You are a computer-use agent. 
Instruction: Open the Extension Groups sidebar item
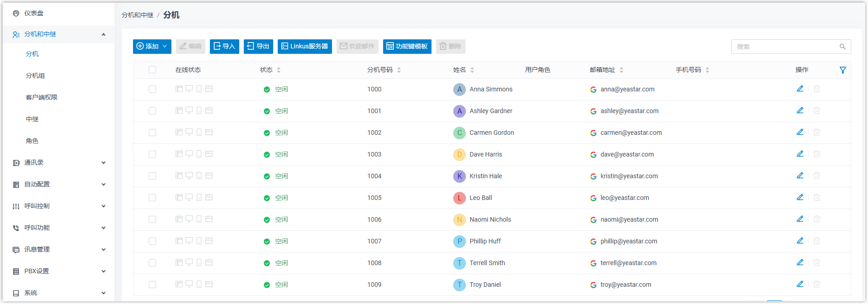[35, 76]
